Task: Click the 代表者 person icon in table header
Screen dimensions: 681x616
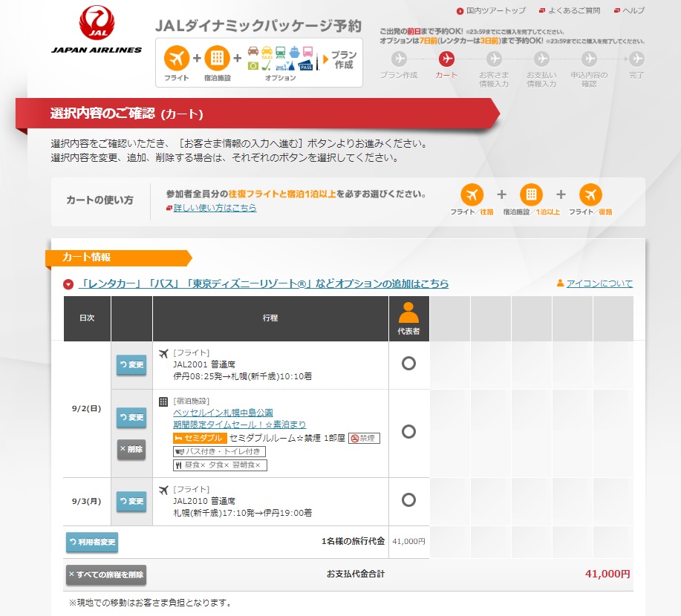Action: pos(408,312)
